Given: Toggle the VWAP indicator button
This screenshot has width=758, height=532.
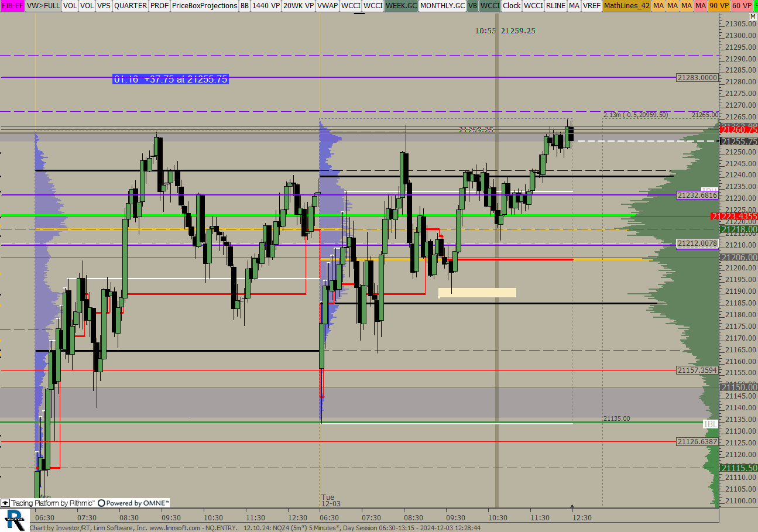Looking at the screenshot, I should [327, 5].
